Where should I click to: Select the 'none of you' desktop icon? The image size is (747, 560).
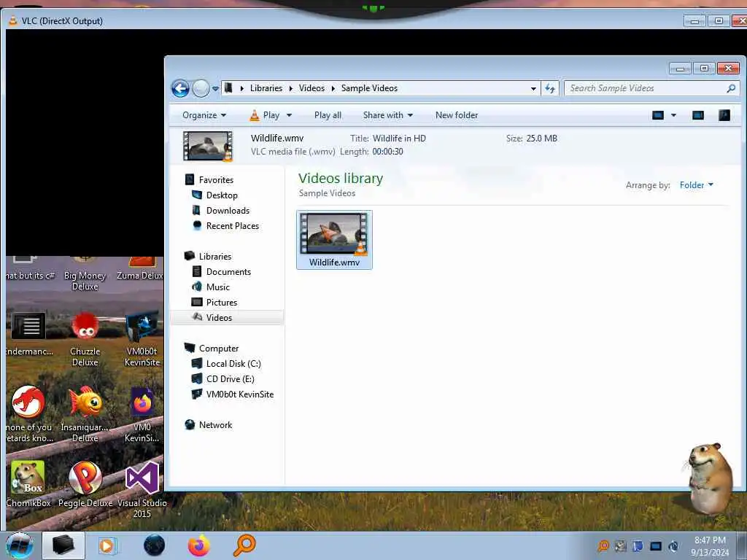[x=28, y=414]
